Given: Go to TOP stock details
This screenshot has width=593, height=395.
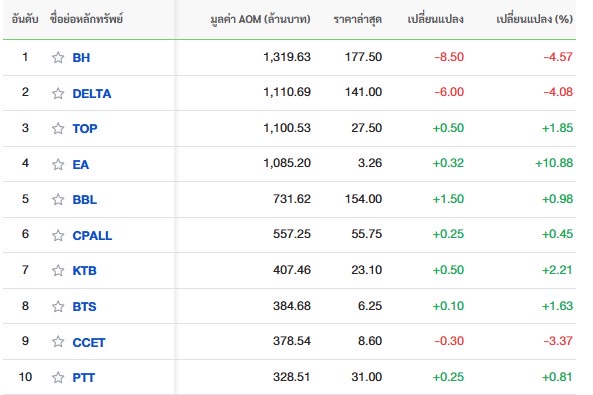Looking at the screenshot, I should 85,128.
